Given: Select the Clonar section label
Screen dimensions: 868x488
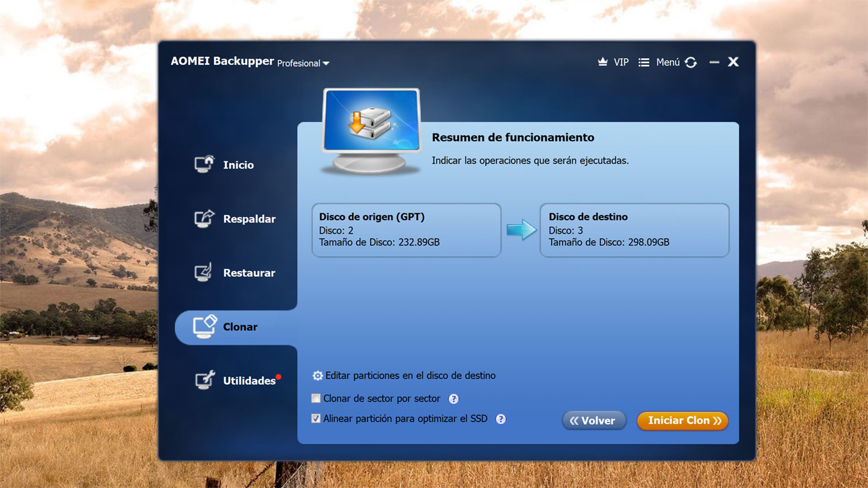Looking at the screenshot, I should tap(240, 327).
